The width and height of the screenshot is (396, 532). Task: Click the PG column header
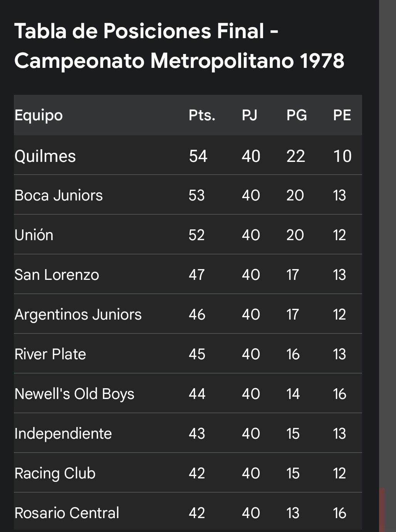297,115
